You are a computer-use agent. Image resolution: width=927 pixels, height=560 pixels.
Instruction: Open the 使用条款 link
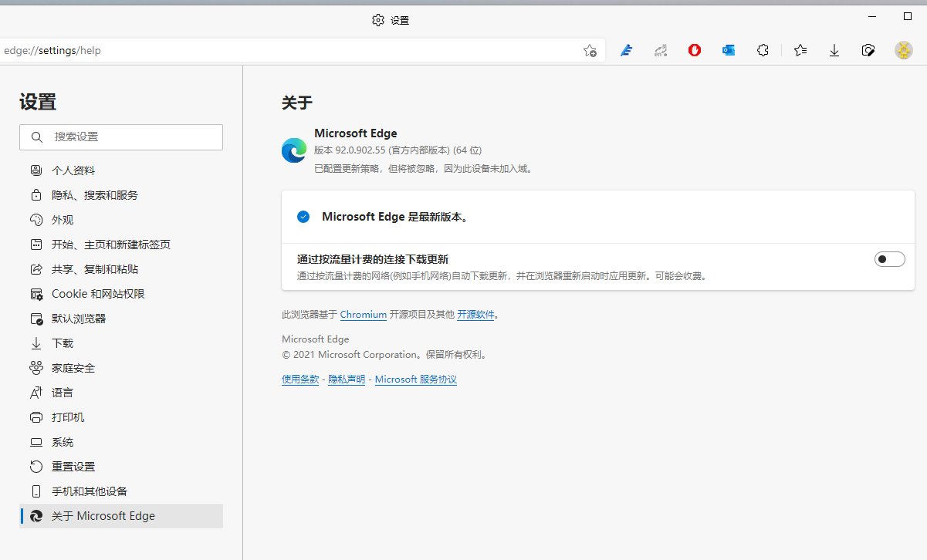300,380
